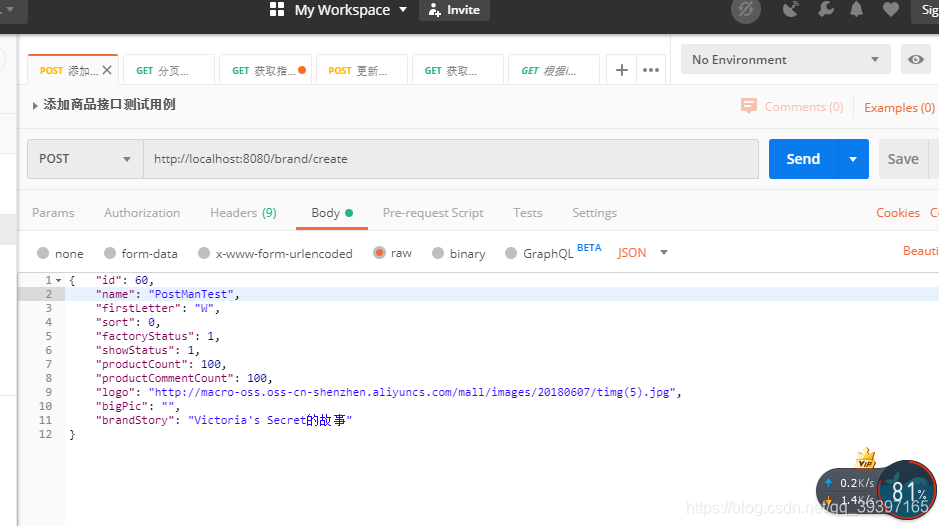Select the x-www-form-urlencoded body type
This screenshot has height=526, width=939.
(204, 253)
